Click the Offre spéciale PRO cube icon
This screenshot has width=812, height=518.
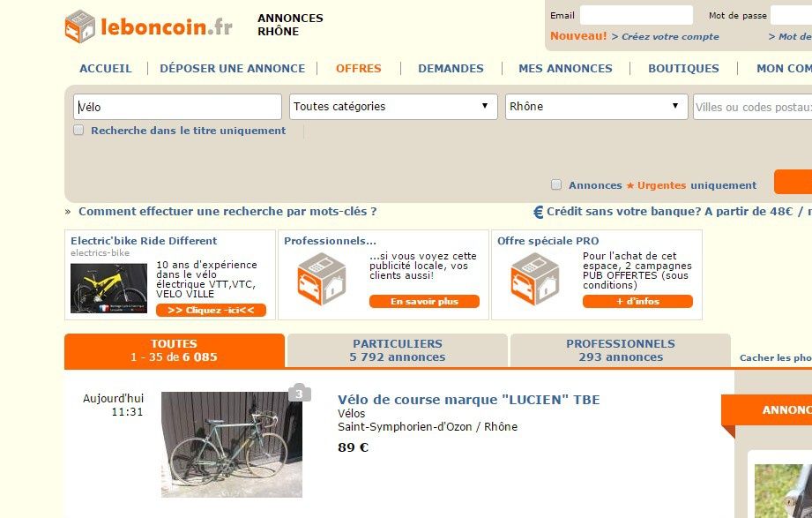tap(535, 279)
